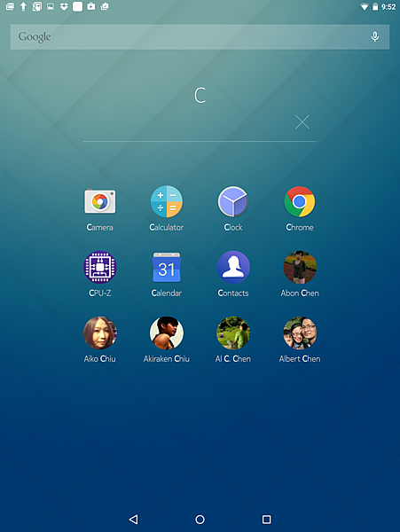Tap the screenshot notification icon

[x=36, y=6]
